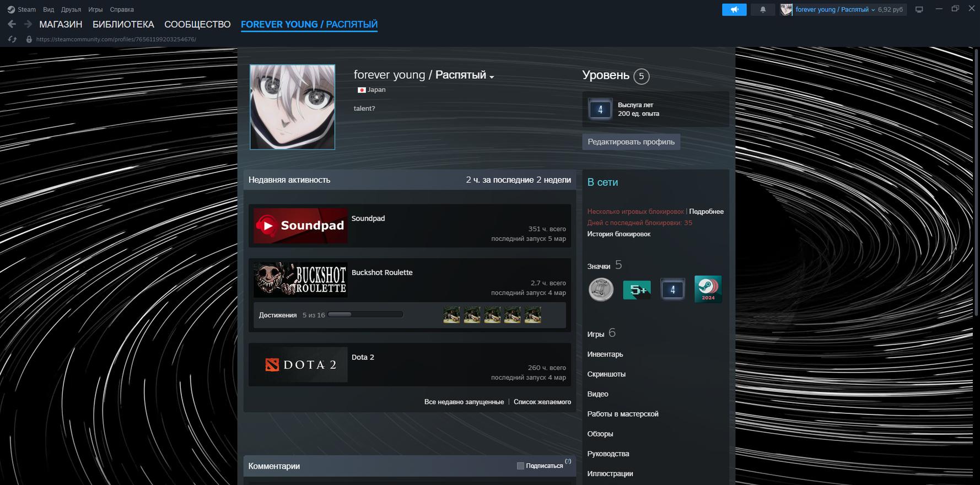The image size is (980, 485).
Task: Click the Инвентарь link in sidebar
Action: tap(605, 354)
